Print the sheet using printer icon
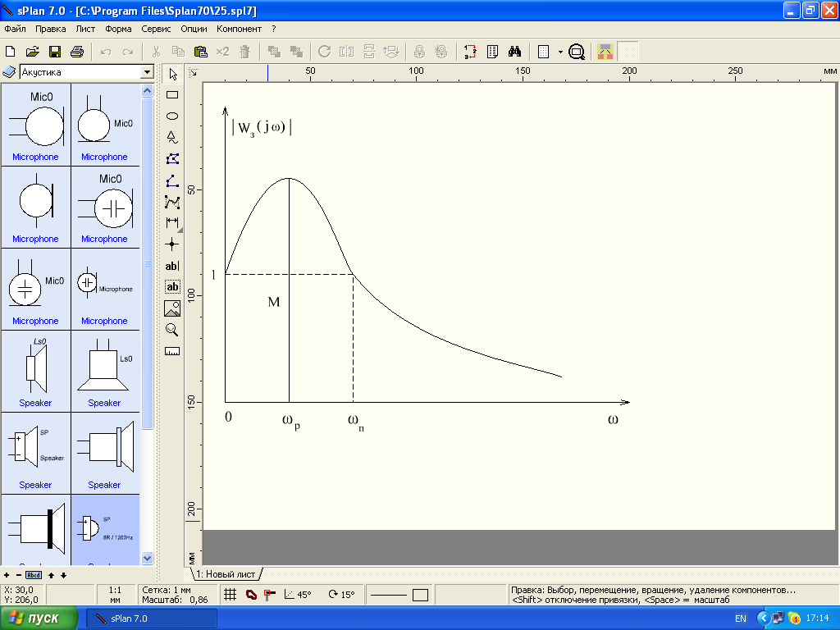The width and height of the screenshot is (840, 630). [77, 52]
